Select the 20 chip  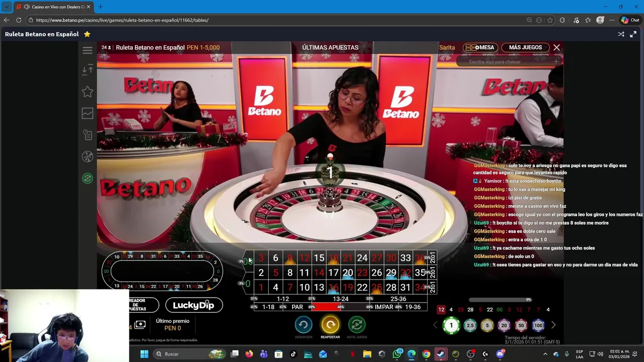pos(504,325)
